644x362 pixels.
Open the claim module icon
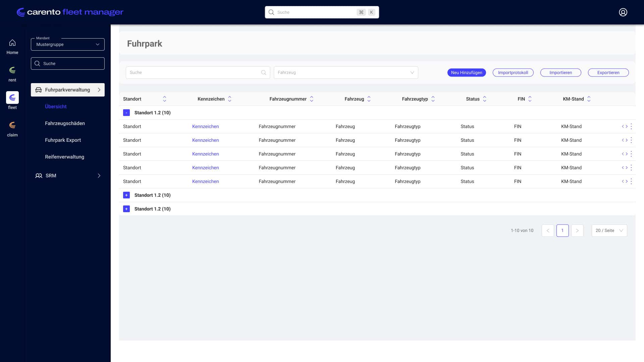[x=12, y=125]
